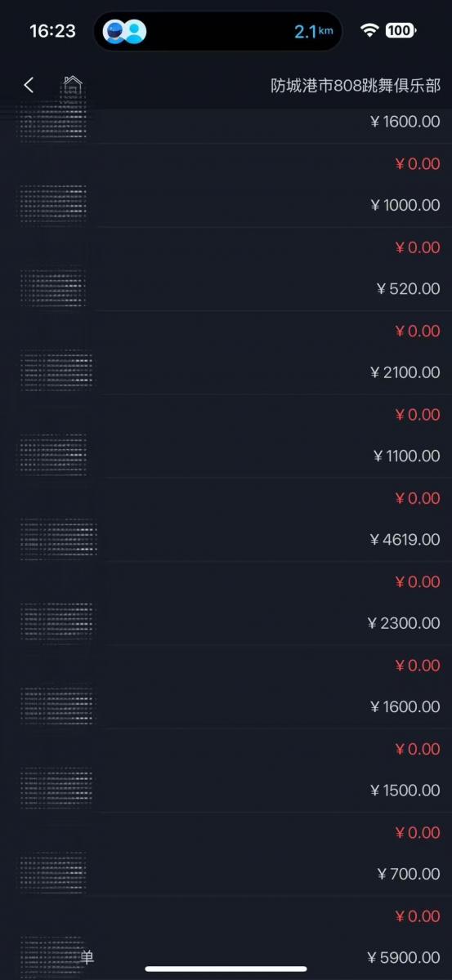452x980 pixels.
Task: Tap the blurred thumbnail beside ¥520.00
Action: (x=52, y=287)
